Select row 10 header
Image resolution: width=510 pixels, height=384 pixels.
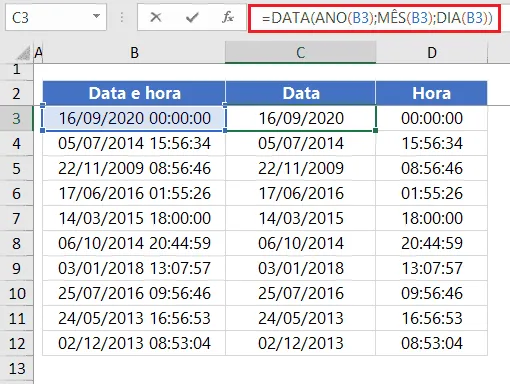(16, 293)
